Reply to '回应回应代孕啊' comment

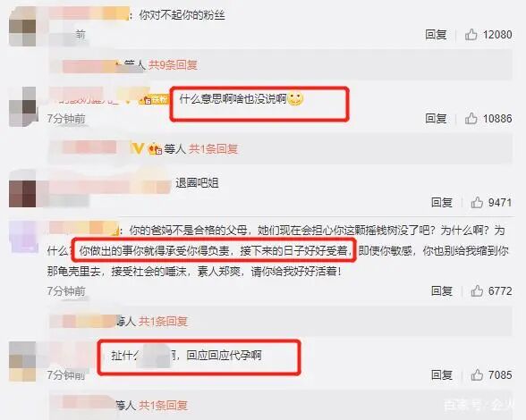pyautogui.click(x=442, y=374)
